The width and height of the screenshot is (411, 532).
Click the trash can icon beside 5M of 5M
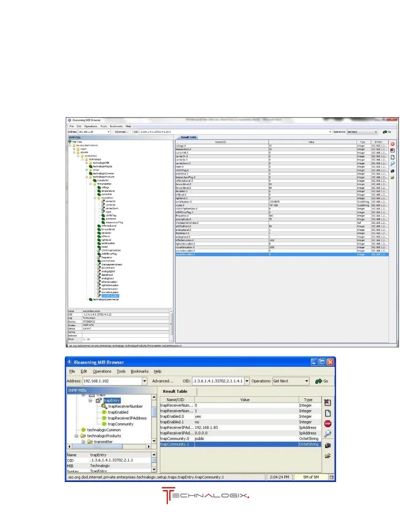(331, 477)
